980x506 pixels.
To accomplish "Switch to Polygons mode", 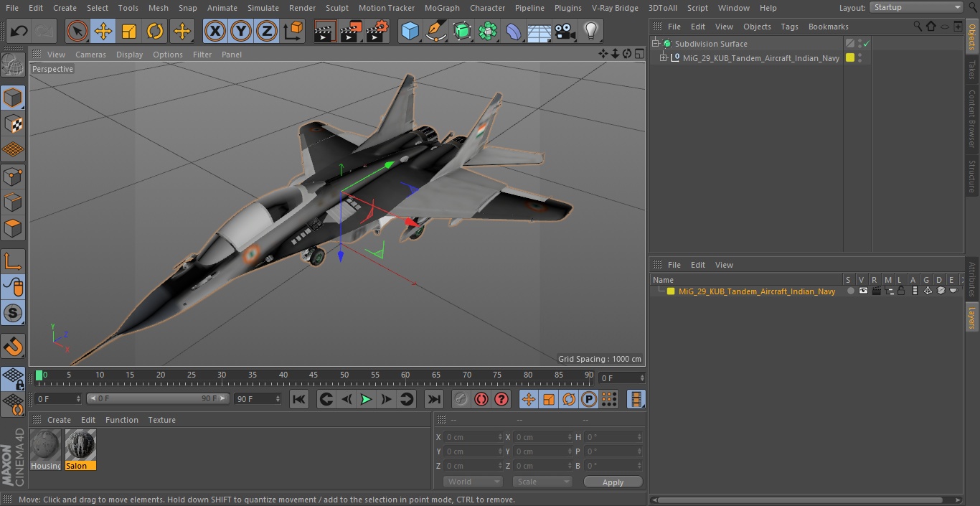I will pyautogui.click(x=13, y=228).
